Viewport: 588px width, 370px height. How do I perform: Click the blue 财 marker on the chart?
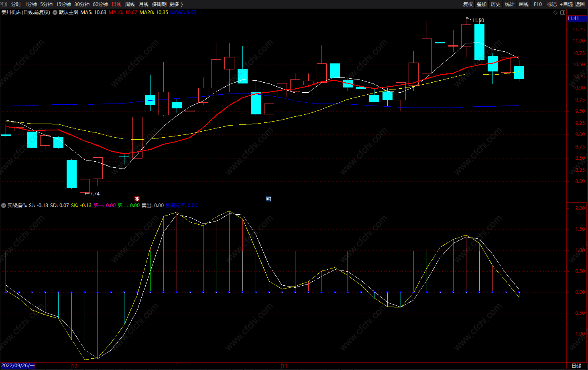269,199
